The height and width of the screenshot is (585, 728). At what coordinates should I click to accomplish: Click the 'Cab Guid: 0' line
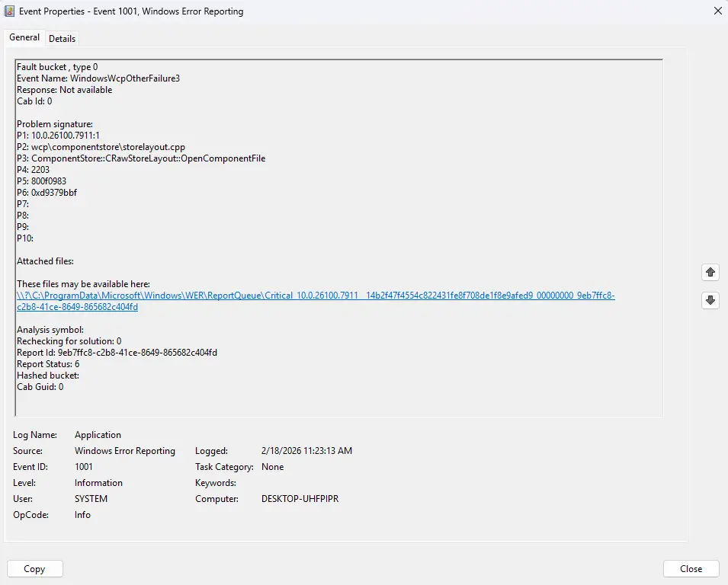click(40, 387)
